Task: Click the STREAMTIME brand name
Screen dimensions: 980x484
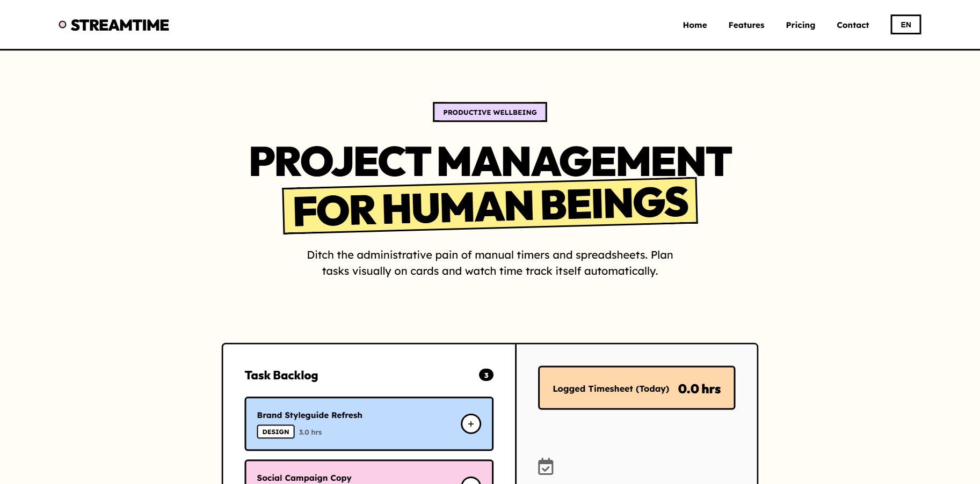Action: [x=120, y=25]
